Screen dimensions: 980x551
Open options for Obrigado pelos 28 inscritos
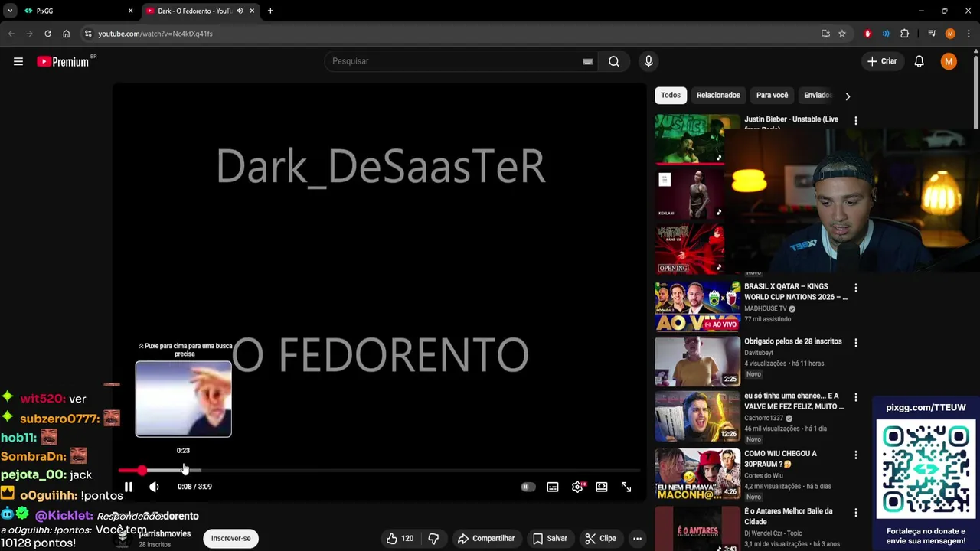pyautogui.click(x=856, y=343)
